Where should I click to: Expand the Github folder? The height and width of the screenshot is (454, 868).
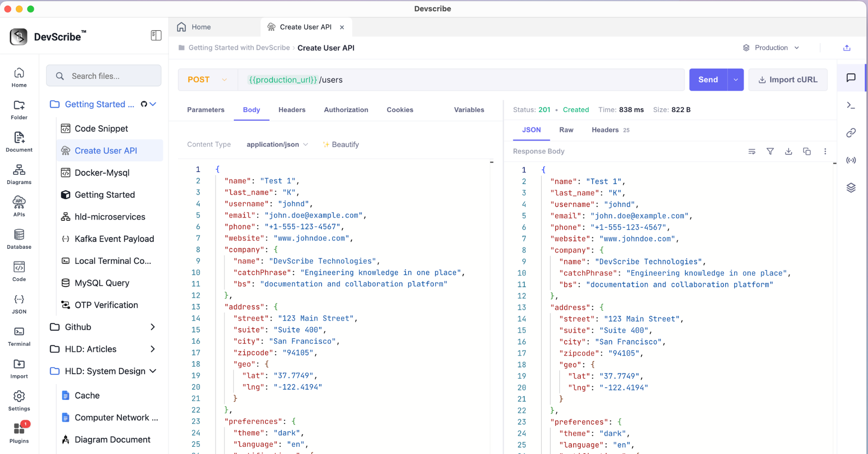click(153, 327)
